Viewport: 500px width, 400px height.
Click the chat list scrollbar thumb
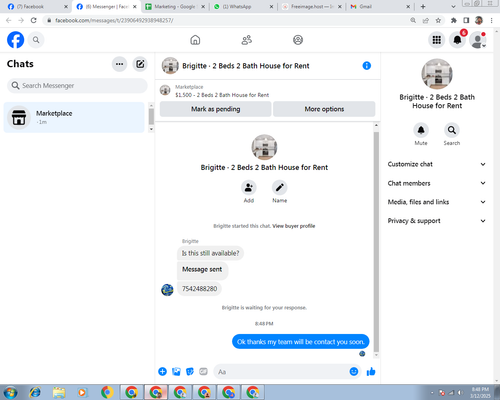click(151, 116)
